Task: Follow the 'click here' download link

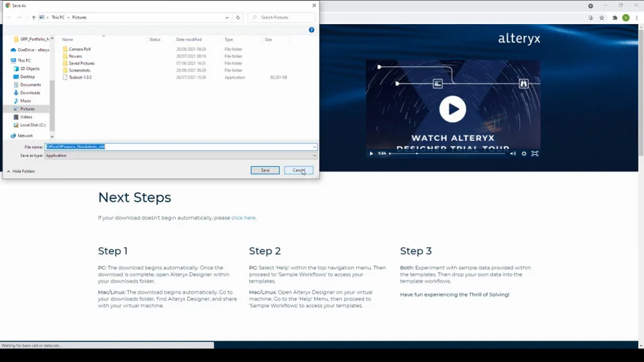Action: tap(243, 217)
